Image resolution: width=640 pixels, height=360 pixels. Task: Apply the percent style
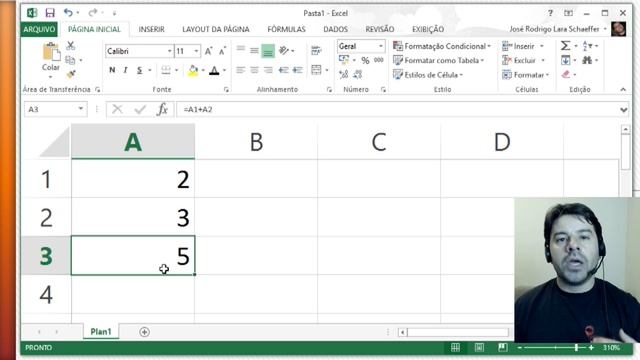pos(365,61)
